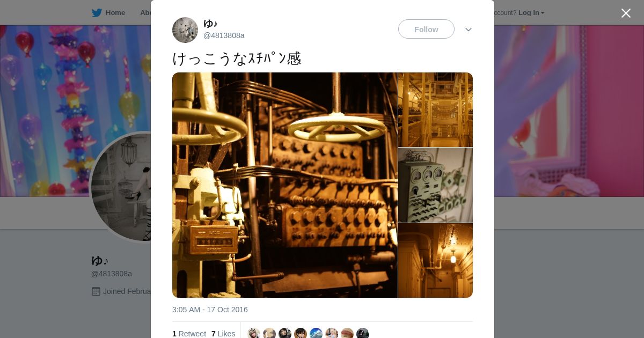This screenshot has height=338, width=644.
Task: Open the Log in dropdown
Action: coord(531,13)
